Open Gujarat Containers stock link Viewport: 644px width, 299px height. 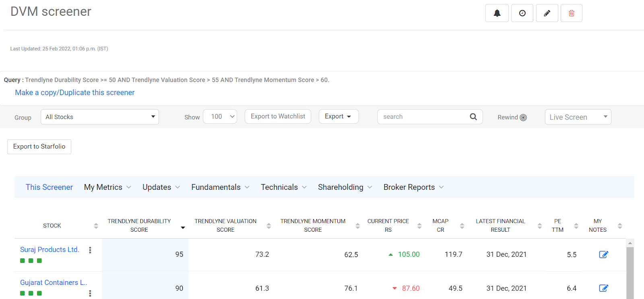54,282
